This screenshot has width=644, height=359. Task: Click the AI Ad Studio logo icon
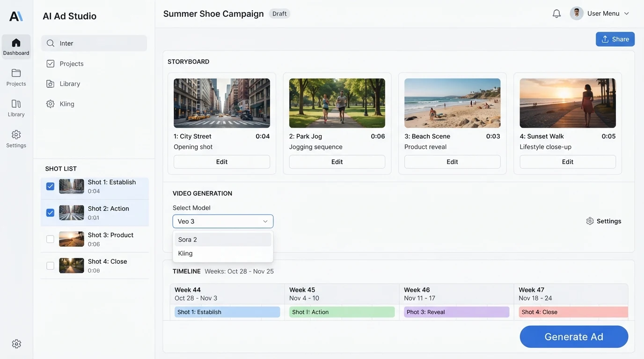[16, 16]
